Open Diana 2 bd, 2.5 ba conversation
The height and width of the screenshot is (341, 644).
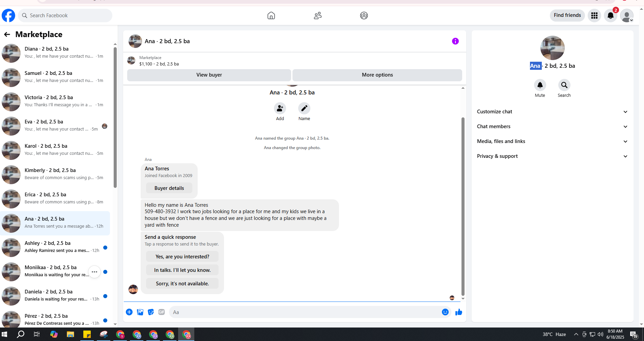[55, 53]
